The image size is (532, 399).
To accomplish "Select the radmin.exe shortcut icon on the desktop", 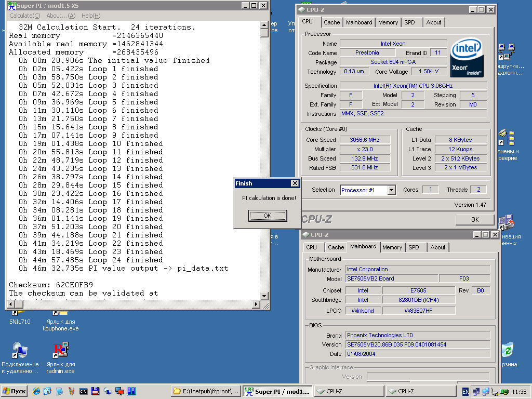I will pyautogui.click(x=60, y=350).
